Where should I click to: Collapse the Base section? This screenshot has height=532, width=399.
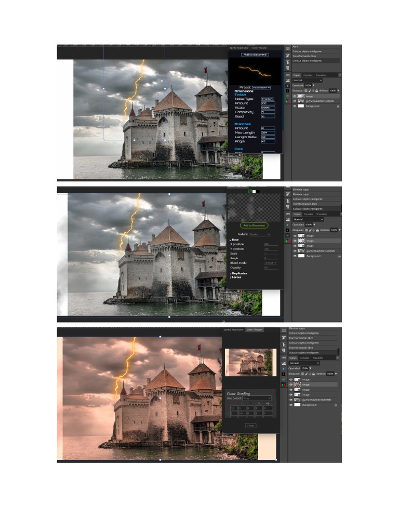234,240
